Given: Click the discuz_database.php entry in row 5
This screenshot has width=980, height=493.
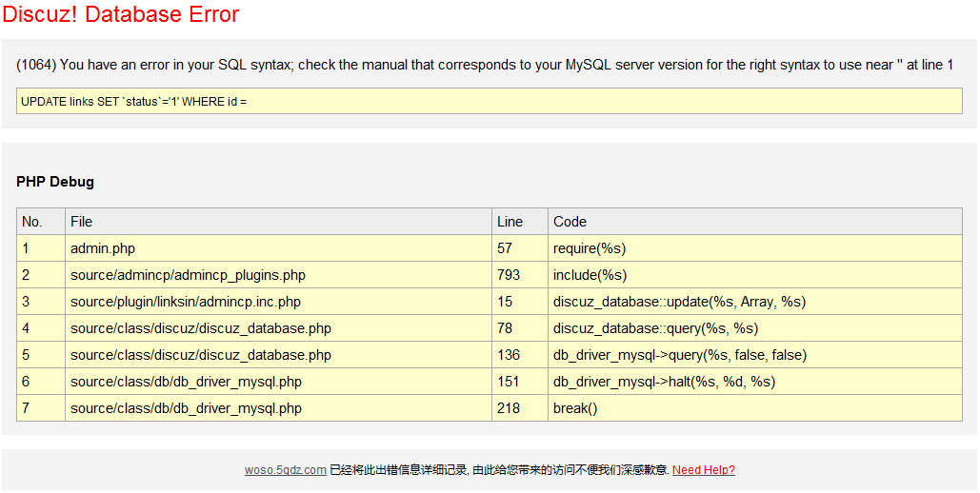Looking at the screenshot, I should tap(200, 355).
